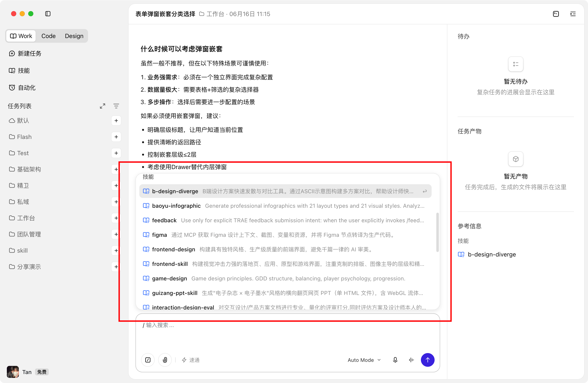The width and height of the screenshot is (588, 383).
Task: Click the audio waveform icon
Action: tap(411, 360)
